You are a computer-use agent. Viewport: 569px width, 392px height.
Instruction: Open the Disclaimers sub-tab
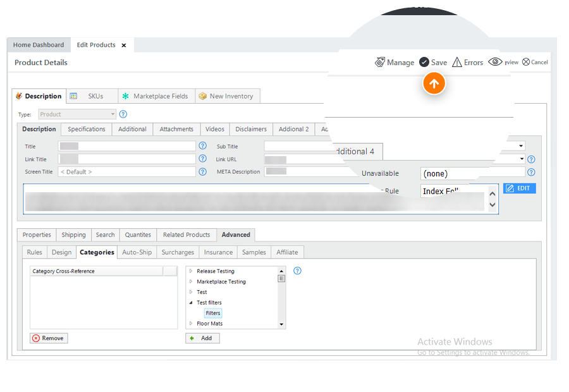251,129
